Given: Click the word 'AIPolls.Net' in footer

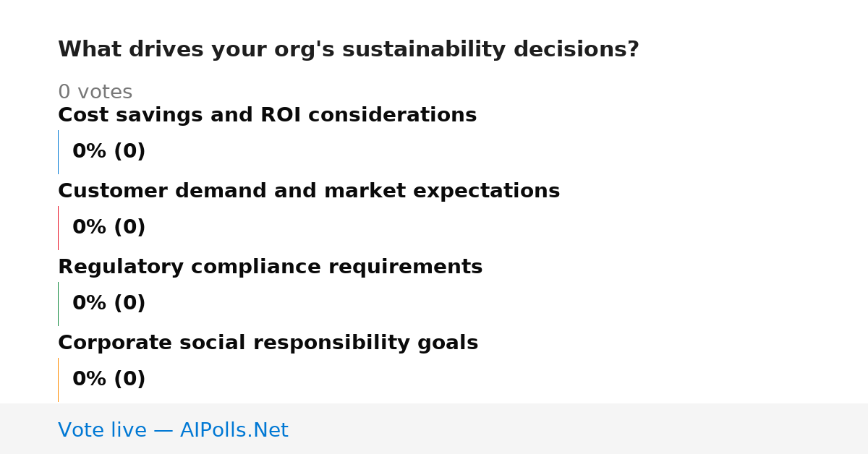Looking at the screenshot, I should pyautogui.click(x=234, y=430).
